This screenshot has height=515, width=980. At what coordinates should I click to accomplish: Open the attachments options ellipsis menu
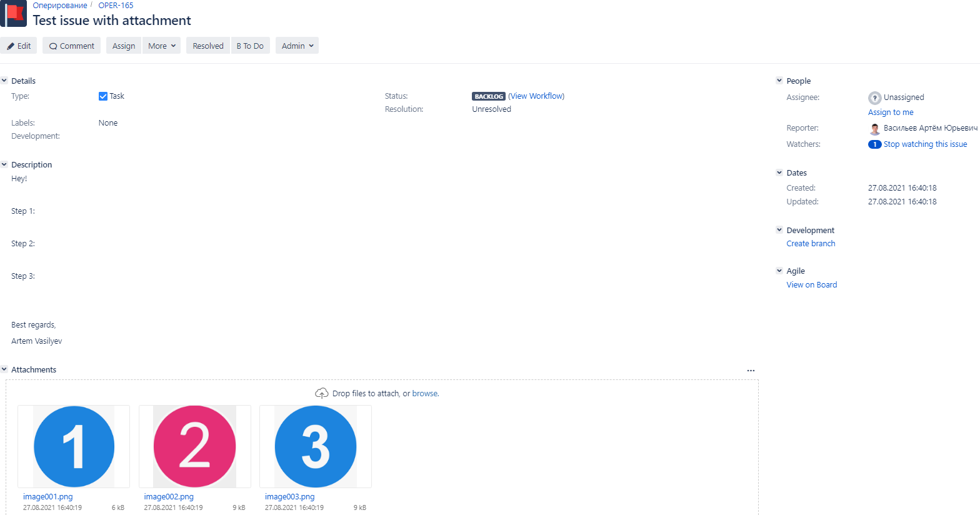751,371
